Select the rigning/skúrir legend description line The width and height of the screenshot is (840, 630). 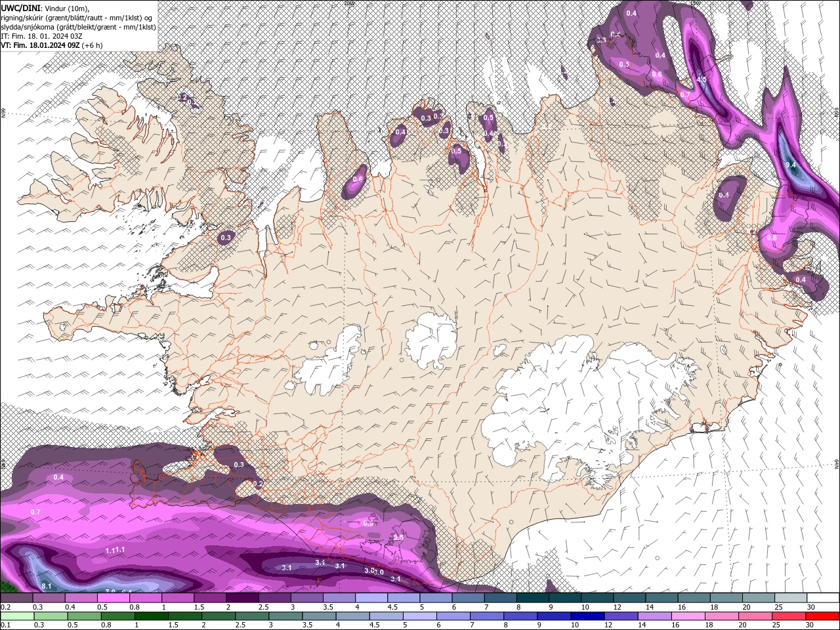pyautogui.click(x=77, y=18)
